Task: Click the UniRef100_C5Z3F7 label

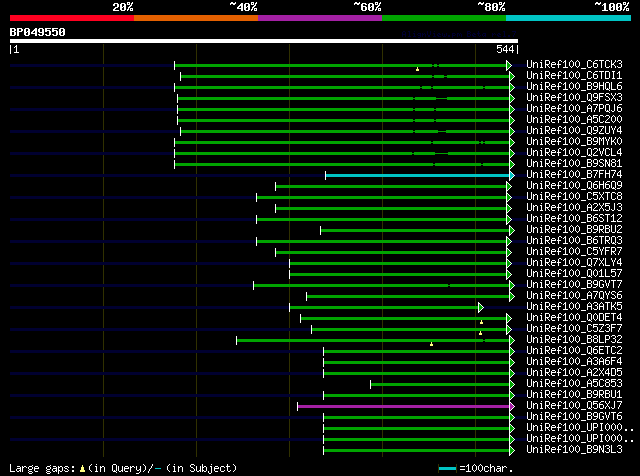Action: click(x=574, y=329)
